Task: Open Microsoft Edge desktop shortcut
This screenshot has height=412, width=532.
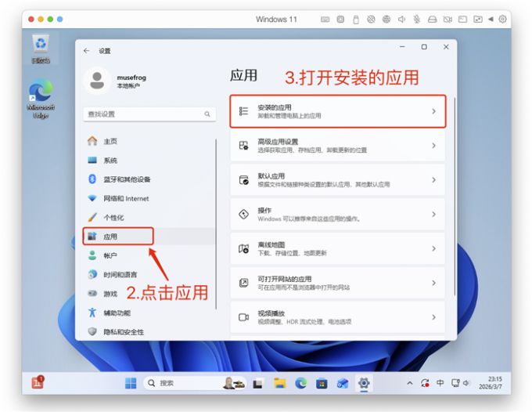Action: pyautogui.click(x=41, y=99)
